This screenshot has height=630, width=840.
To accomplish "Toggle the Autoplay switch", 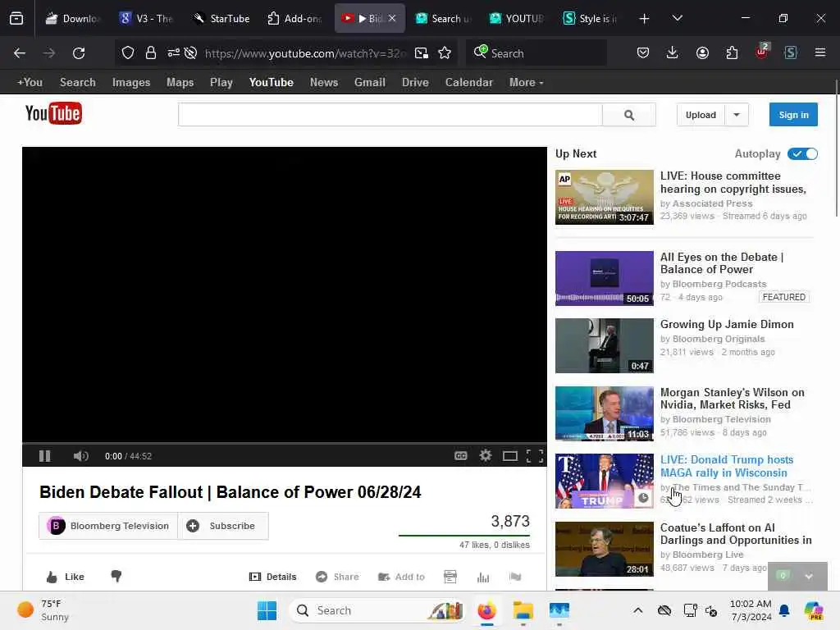I will (802, 153).
